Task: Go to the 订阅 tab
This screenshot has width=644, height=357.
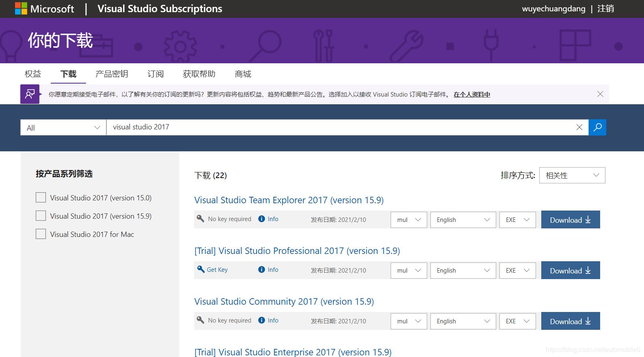Action: click(156, 74)
